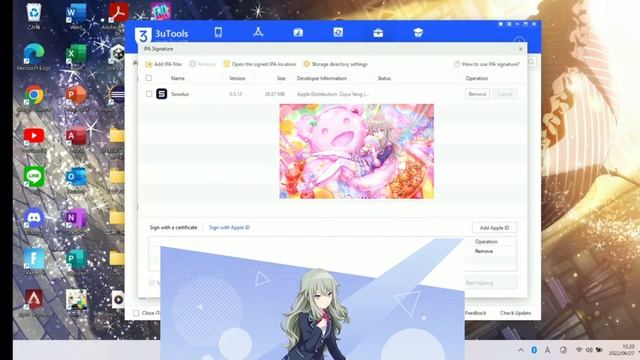The height and width of the screenshot is (360, 640).
Task: Check the box for the Sonelus row
Action: [x=149, y=94]
